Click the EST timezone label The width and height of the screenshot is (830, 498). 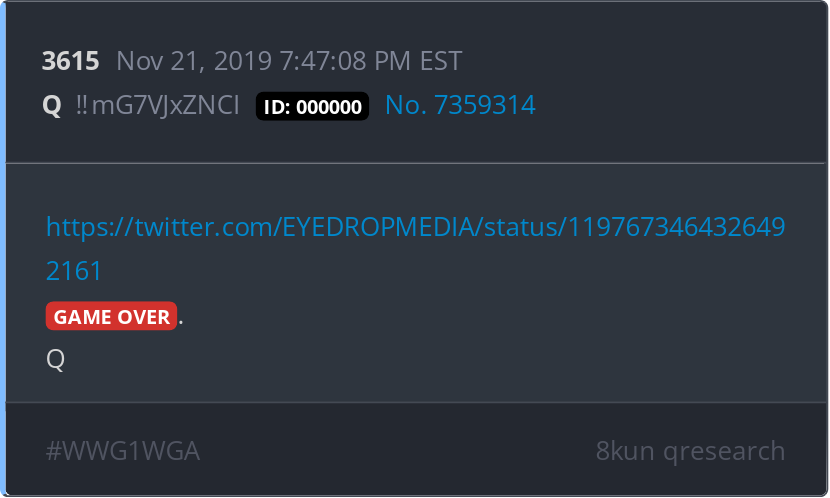[x=441, y=61]
